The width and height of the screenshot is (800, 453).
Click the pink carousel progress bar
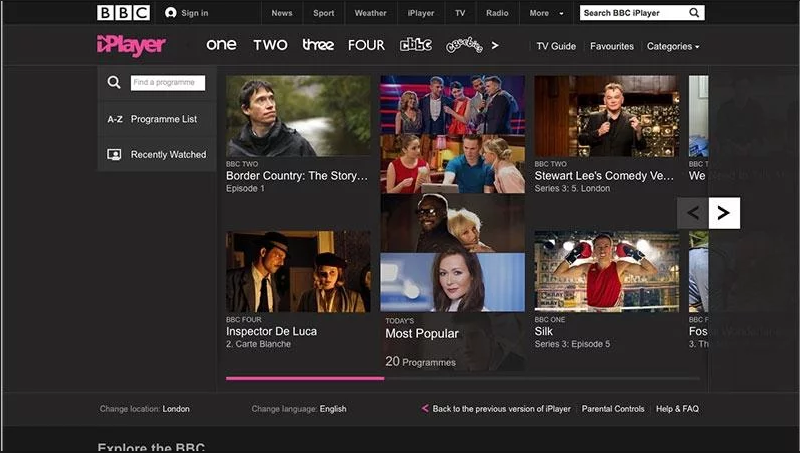point(305,379)
